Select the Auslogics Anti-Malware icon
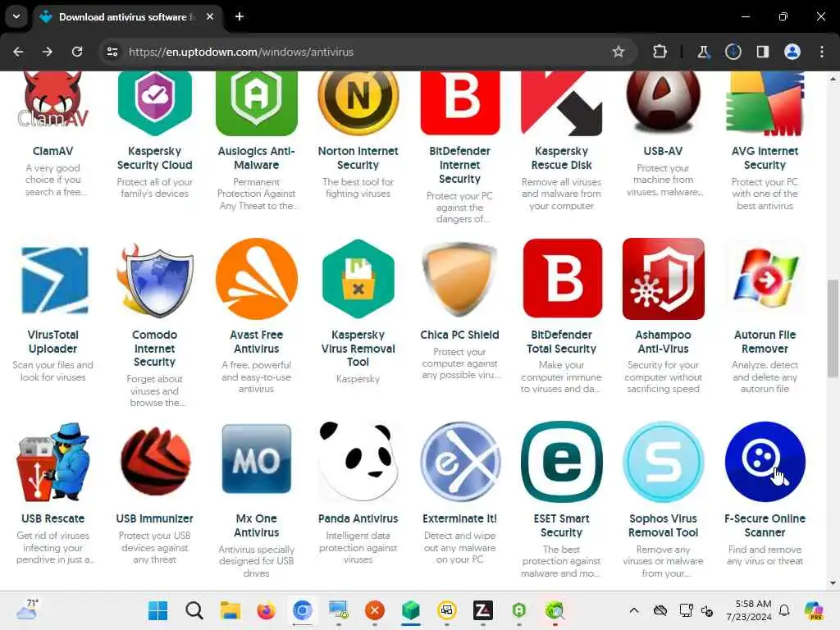This screenshot has height=630, width=840. [256, 103]
